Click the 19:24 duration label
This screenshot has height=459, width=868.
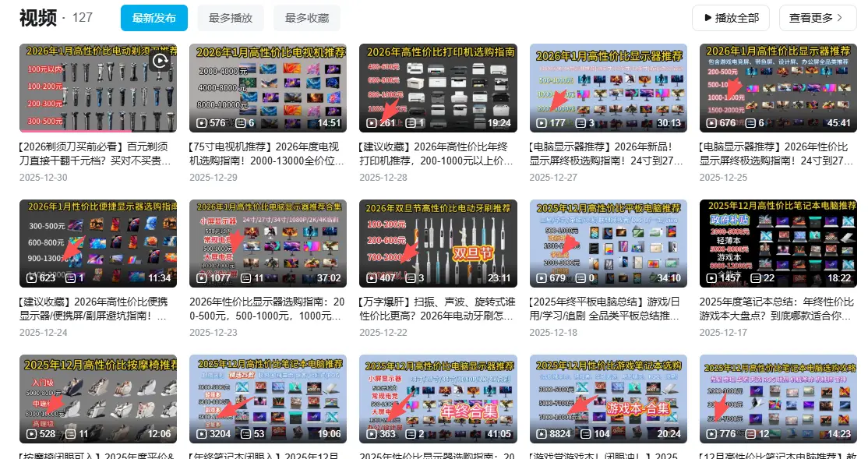point(499,123)
